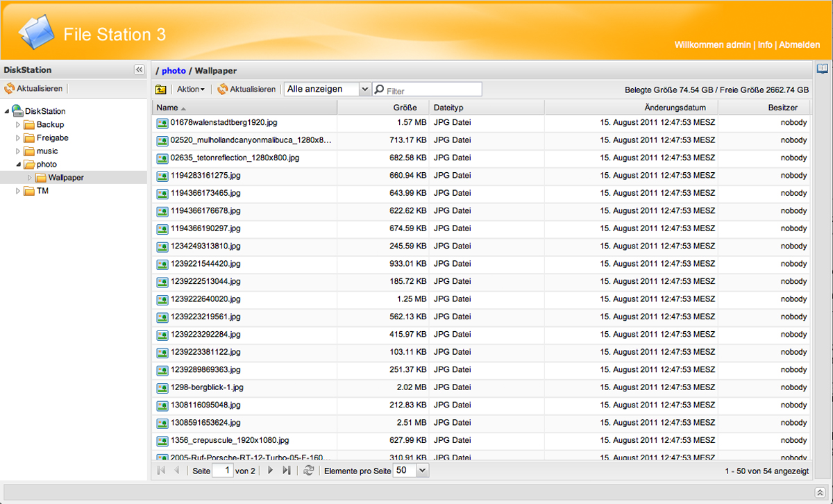Click image icon of 1308591653624.jpg
833x504 pixels.
coord(162,423)
